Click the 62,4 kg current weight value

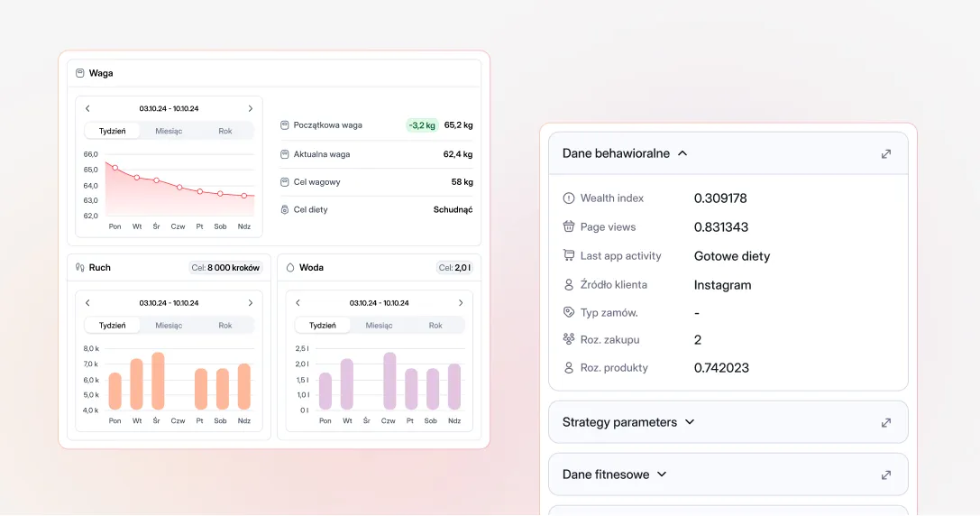point(458,154)
